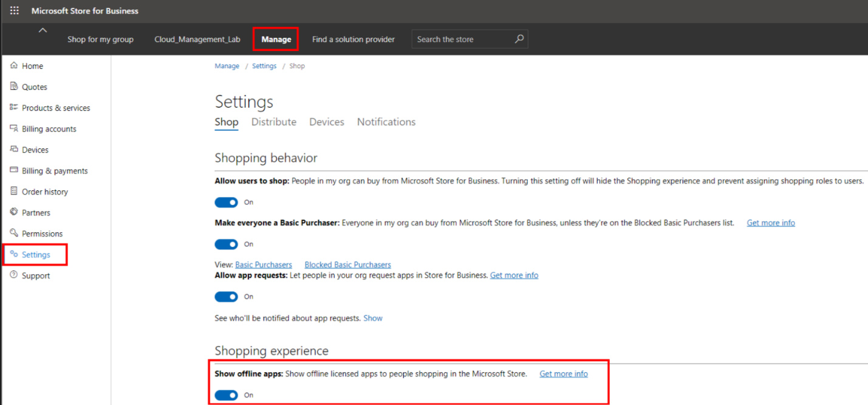Show who is notified about app requests

pyautogui.click(x=372, y=318)
